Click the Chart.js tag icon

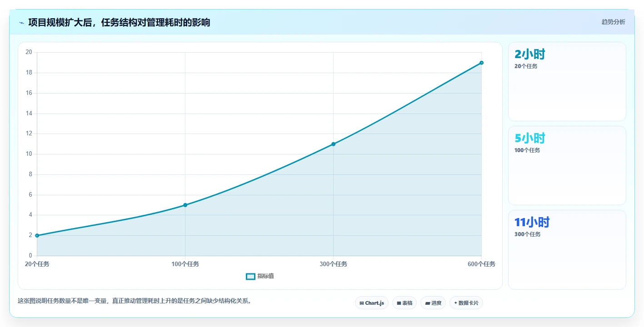tap(362, 303)
